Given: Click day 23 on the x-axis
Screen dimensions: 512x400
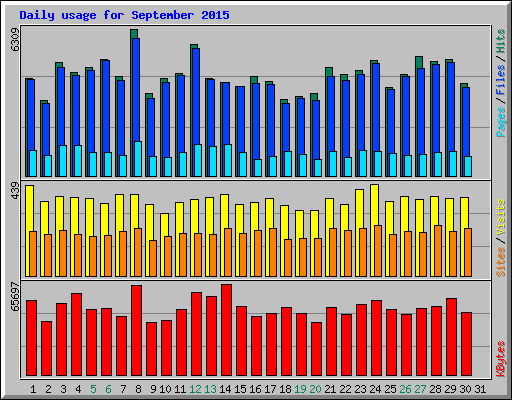Looking at the screenshot, I should 360,389.
